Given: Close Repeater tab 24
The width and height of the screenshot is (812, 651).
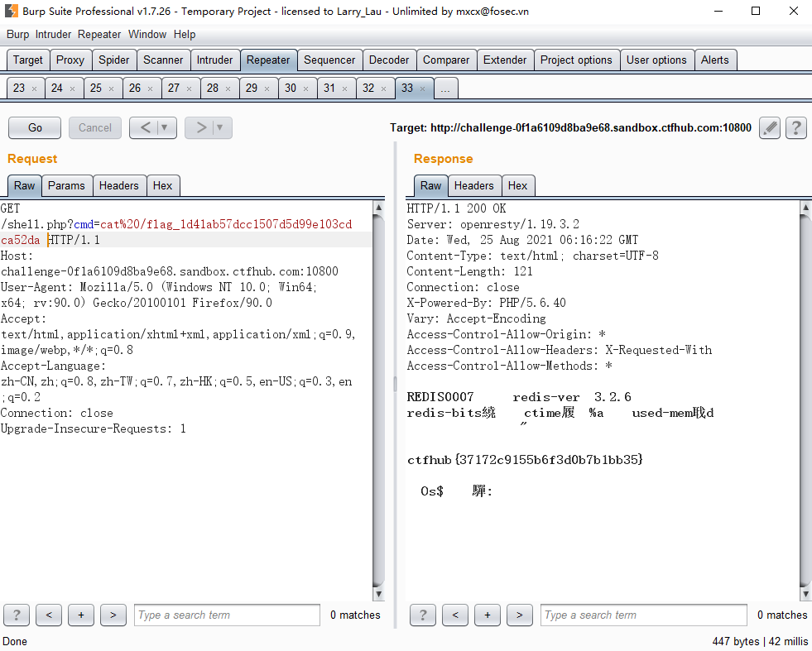Looking at the screenshot, I should (73, 89).
